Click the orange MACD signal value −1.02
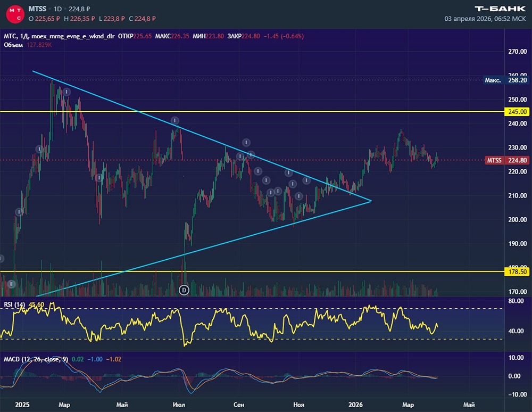The width and height of the screenshot is (532, 412). point(114,359)
